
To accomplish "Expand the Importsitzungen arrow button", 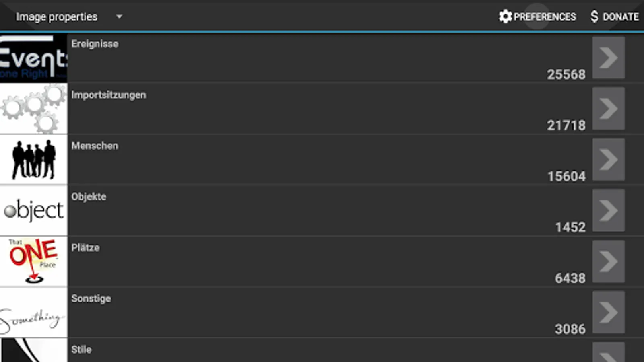I will pos(608,109).
